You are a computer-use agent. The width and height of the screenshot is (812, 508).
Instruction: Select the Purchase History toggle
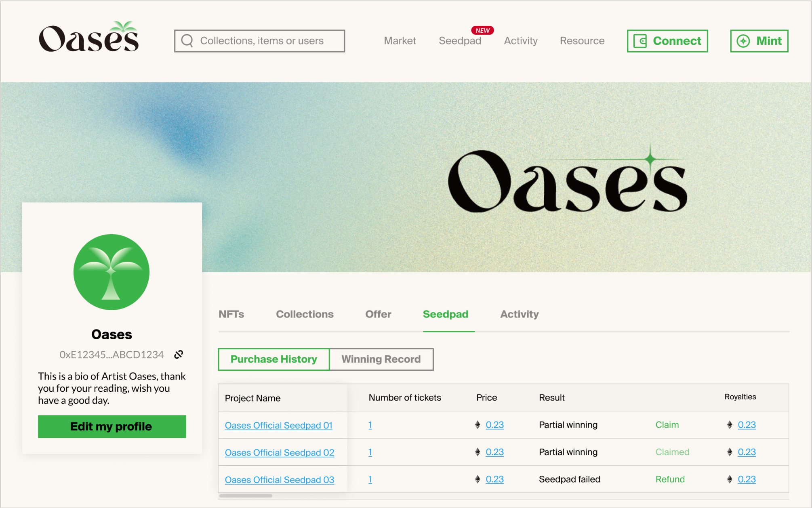(273, 359)
